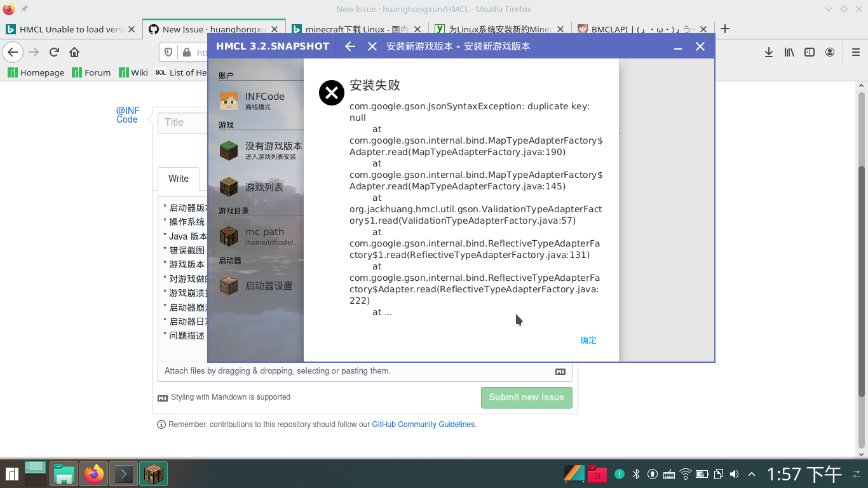Click Attach files by dragging area

[x=365, y=371]
